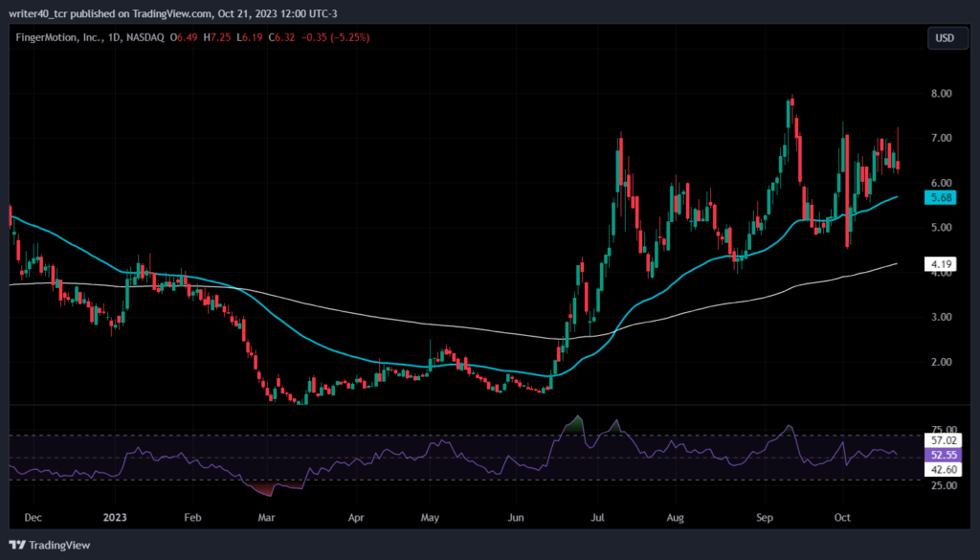Click the Jul label on time axis
The image size is (980, 560).
click(x=597, y=518)
